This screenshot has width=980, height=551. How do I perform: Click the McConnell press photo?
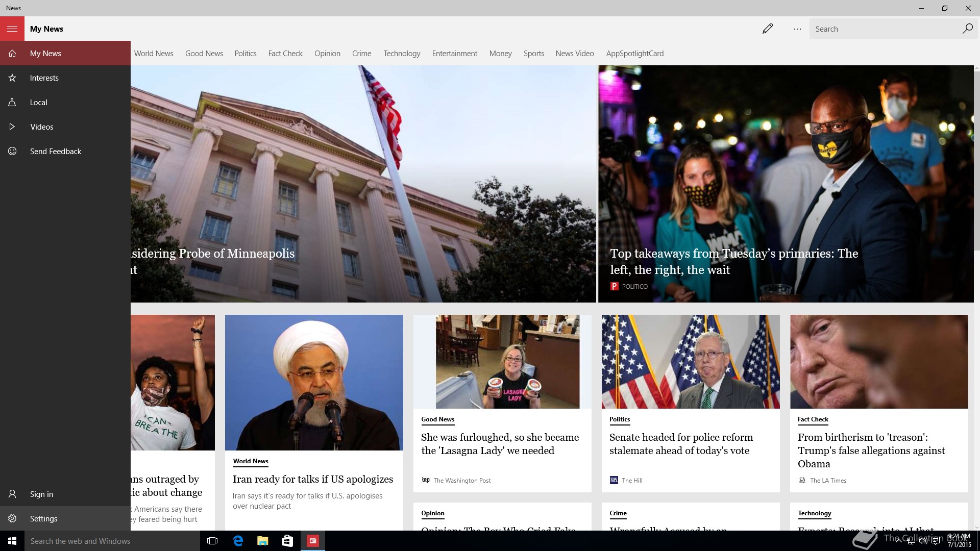[691, 362]
